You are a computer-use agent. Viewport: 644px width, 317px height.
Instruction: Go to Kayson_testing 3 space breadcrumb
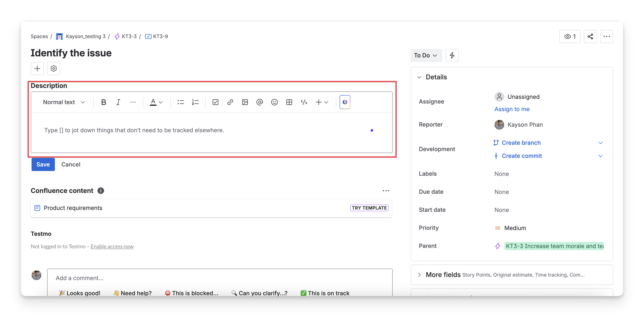pyautogui.click(x=85, y=36)
